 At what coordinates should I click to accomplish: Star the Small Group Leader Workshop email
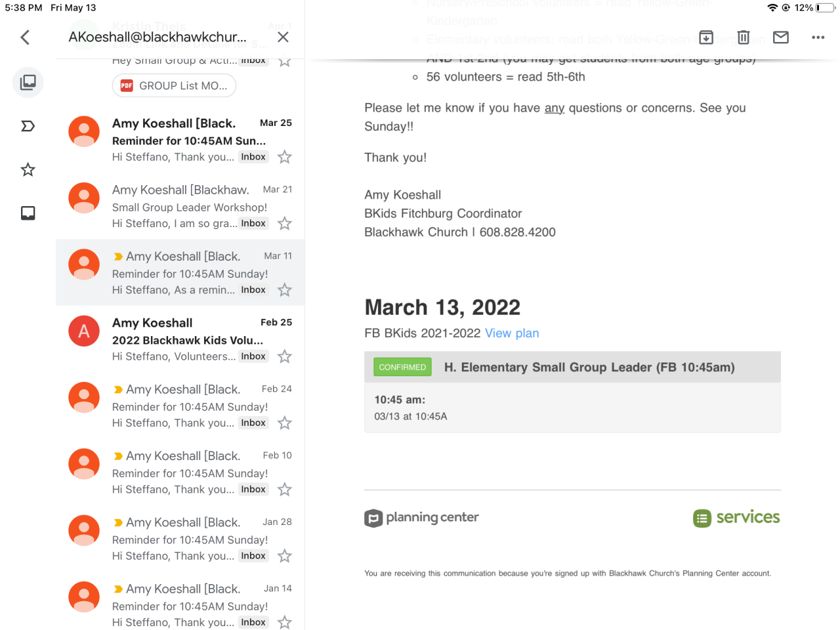(285, 224)
